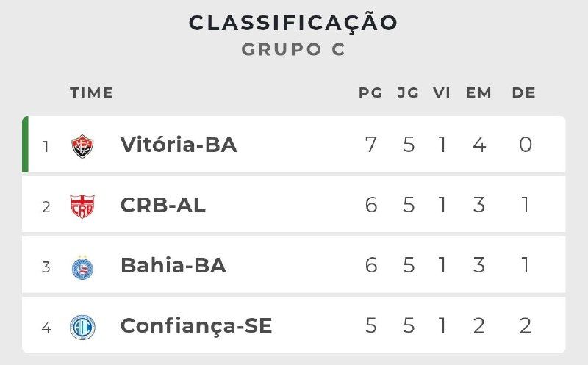Click the VI column header
Screen dimensions: 588x365
coord(442,93)
